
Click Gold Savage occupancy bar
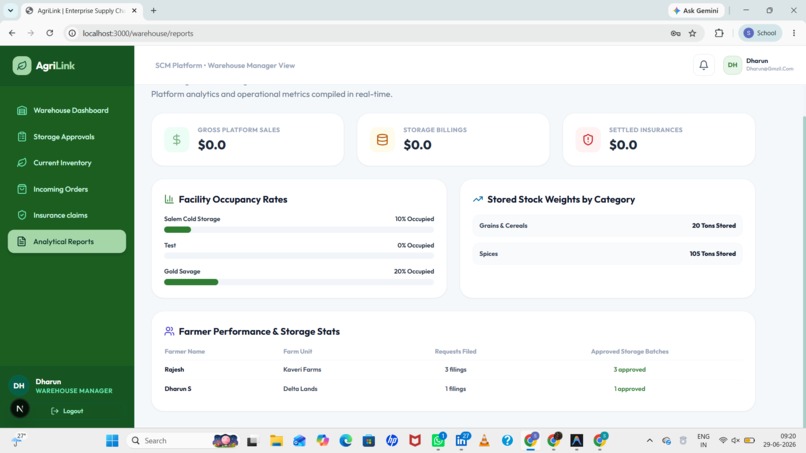[x=299, y=282]
